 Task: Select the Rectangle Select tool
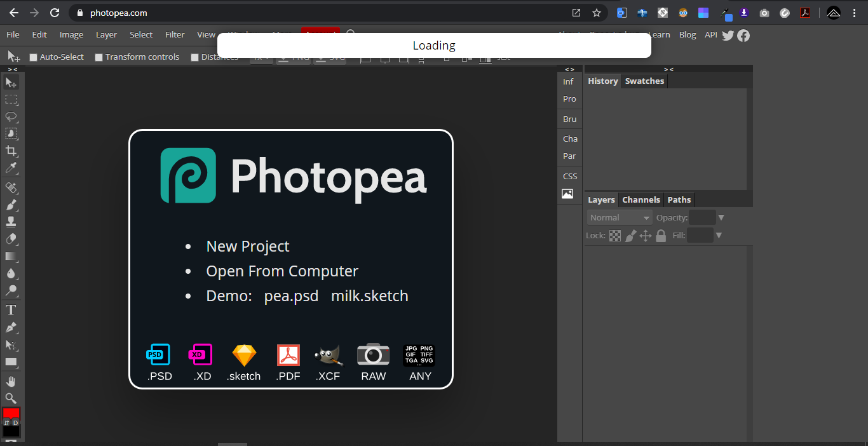[11, 100]
